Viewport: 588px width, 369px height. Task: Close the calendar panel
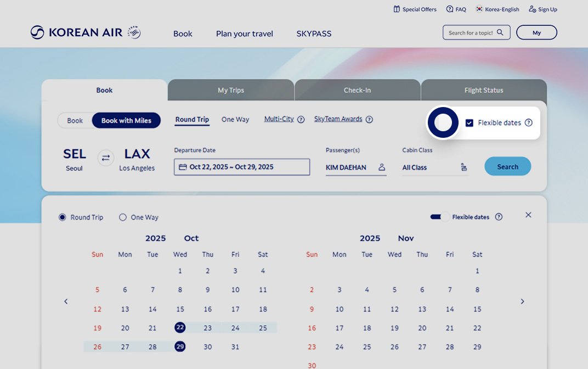[x=528, y=215]
